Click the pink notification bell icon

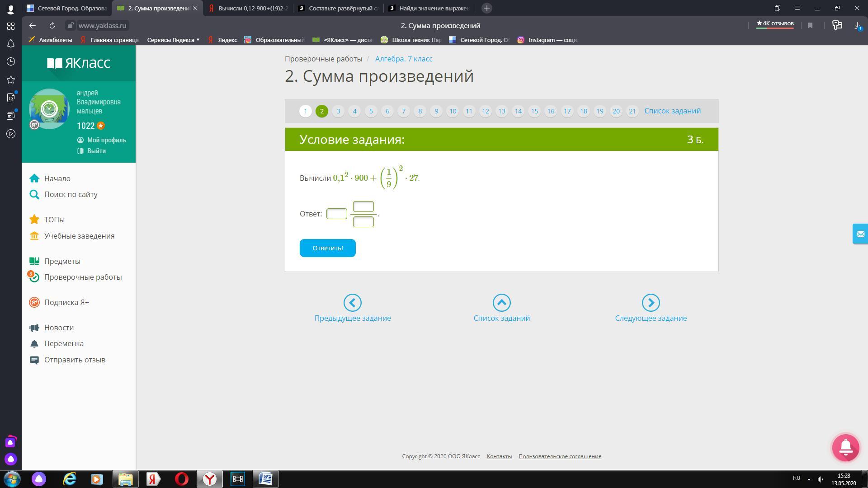click(845, 447)
